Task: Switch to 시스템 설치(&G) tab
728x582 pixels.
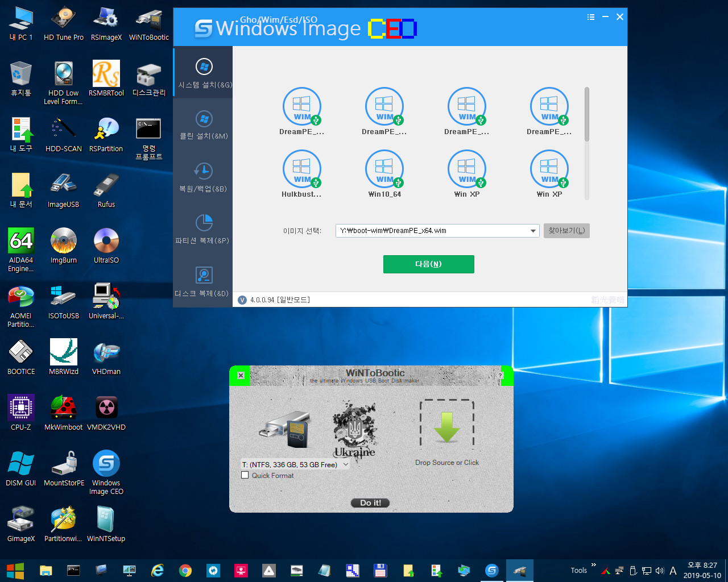Action: point(204,73)
